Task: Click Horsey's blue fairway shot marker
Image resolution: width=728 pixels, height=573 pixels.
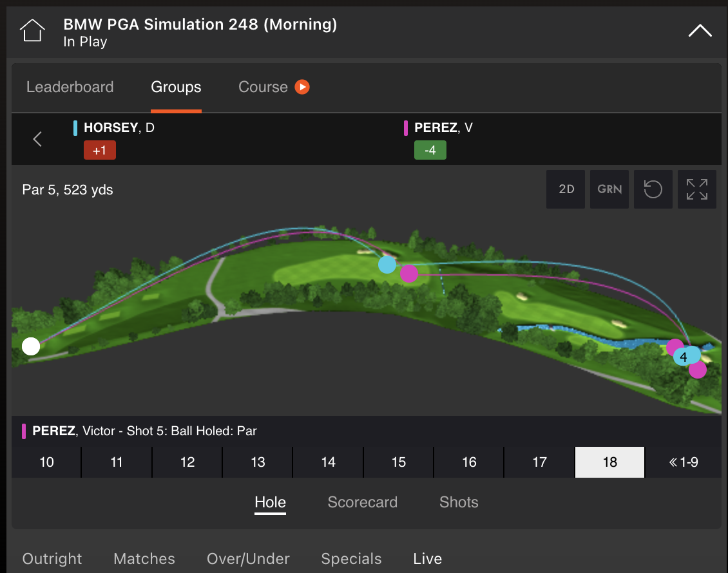Action: [x=387, y=264]
